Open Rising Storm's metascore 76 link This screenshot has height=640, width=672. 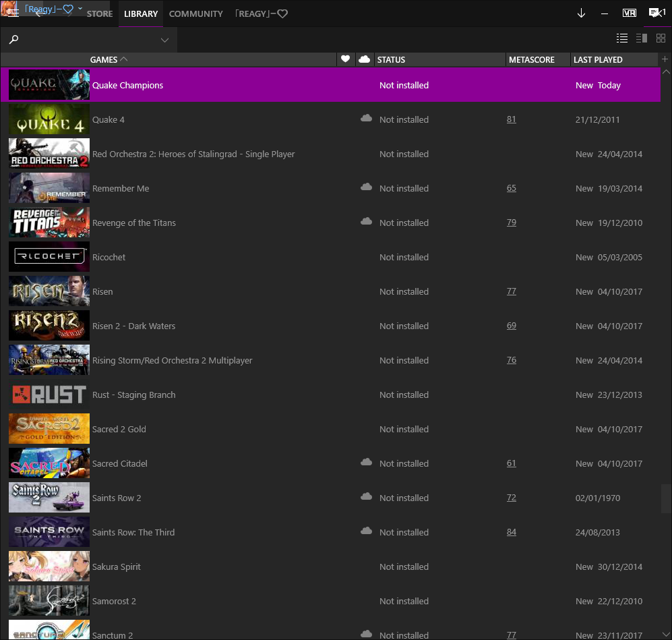tap(512, 359)
